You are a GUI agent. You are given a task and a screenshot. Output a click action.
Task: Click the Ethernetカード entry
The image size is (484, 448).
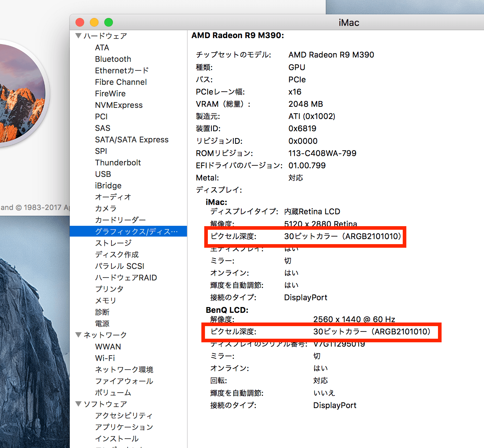click(122, 70)
